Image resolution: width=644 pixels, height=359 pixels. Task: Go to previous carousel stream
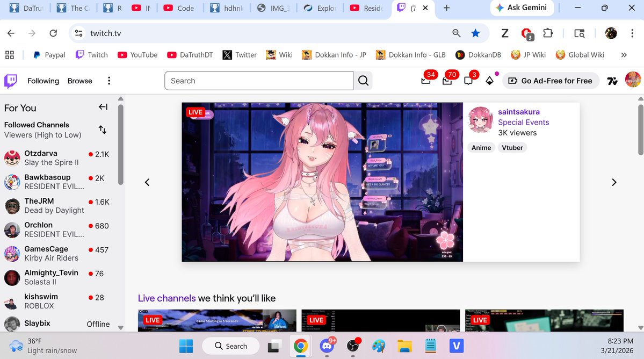click(x=147, y=182)
